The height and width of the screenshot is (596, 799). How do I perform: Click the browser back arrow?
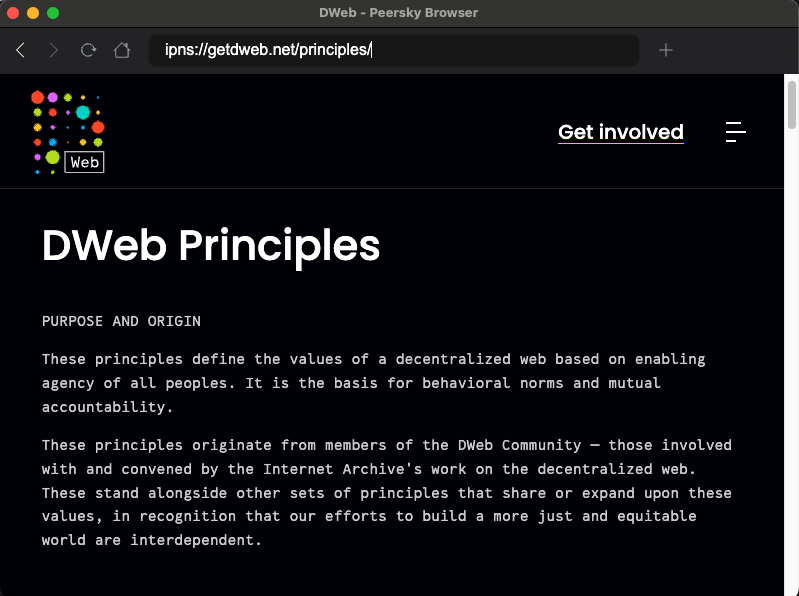[20, 50]
